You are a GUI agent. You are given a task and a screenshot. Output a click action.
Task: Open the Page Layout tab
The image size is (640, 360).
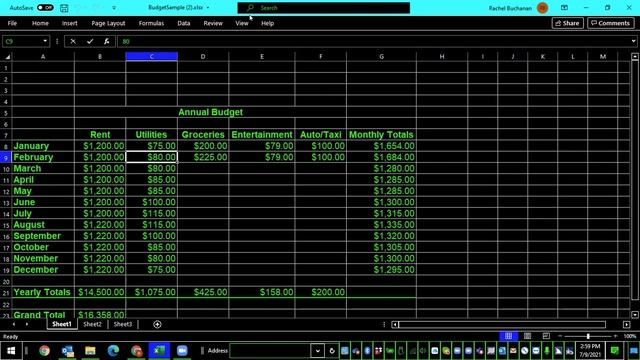(108, 23)
